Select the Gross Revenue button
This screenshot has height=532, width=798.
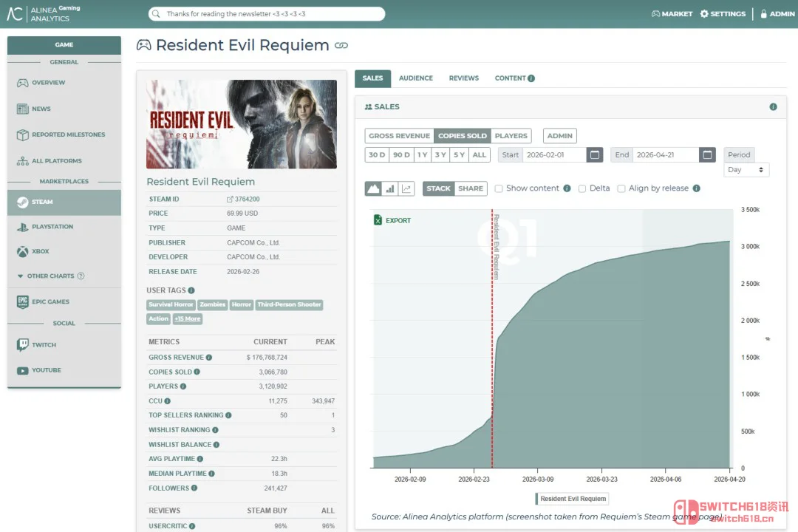[x=399, y=136]
